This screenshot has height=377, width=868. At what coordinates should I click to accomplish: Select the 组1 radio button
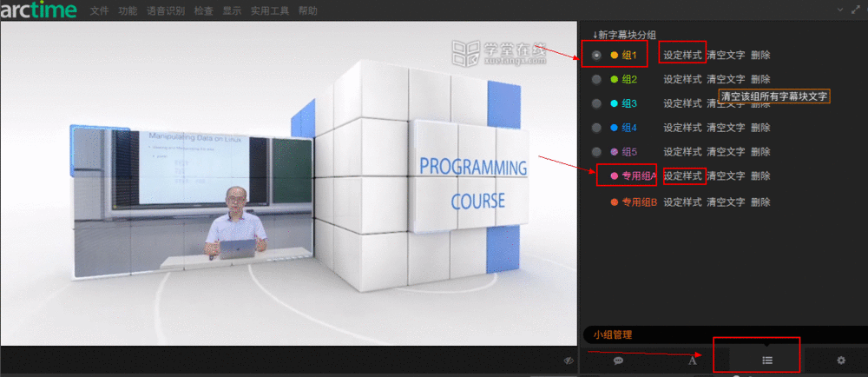(596, 55)
